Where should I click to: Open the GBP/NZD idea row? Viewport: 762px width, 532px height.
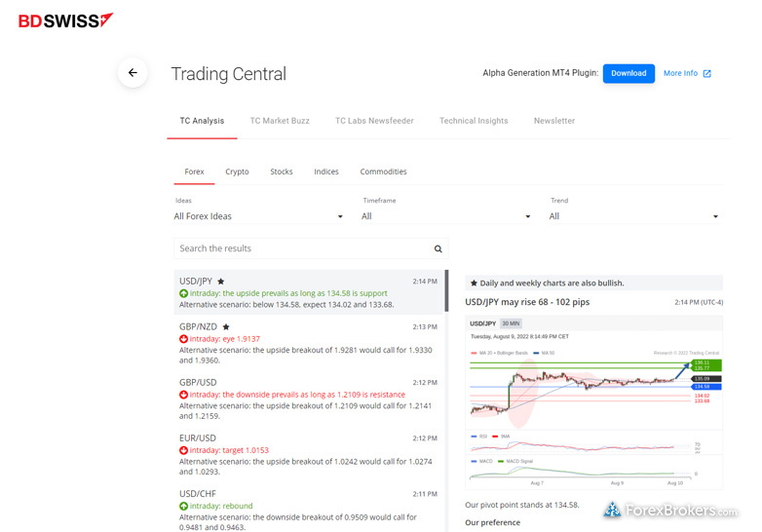(x=308, y=343)
